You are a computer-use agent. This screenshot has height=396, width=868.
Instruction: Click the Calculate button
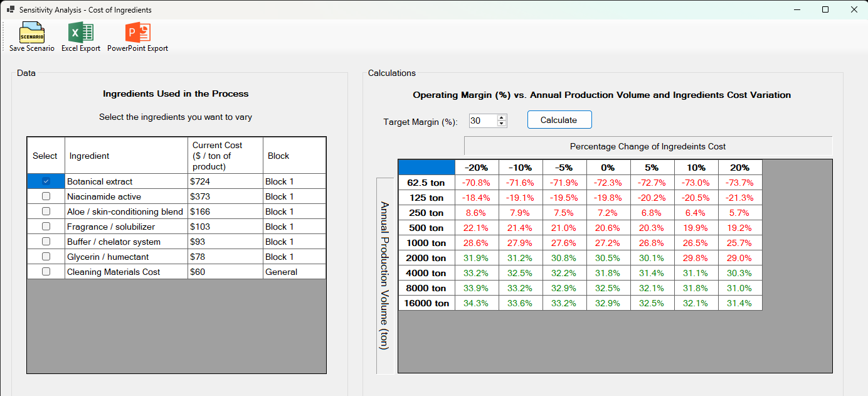559,119
